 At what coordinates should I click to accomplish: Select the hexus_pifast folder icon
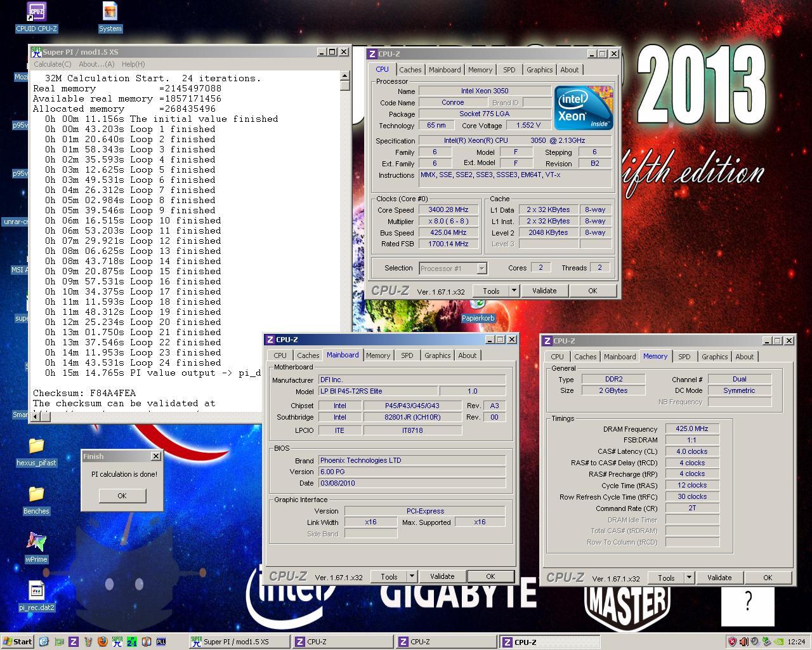(x=36, y=452)
